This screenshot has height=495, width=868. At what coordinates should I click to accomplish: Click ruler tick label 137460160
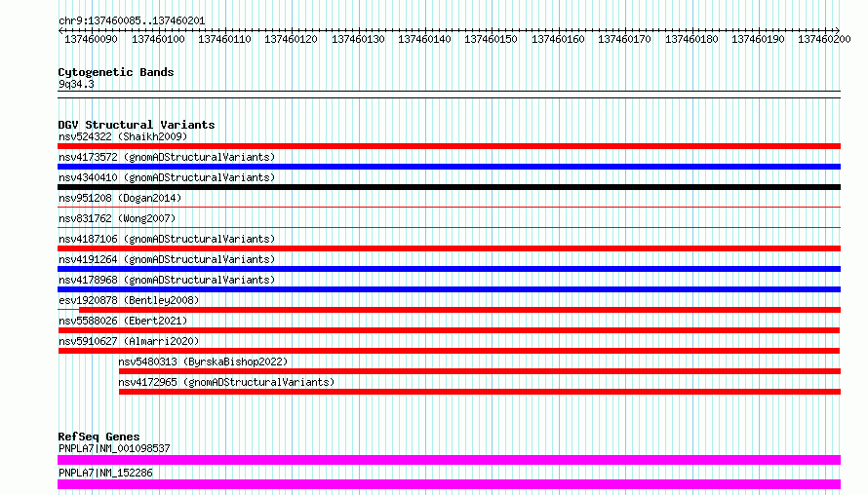558,39
